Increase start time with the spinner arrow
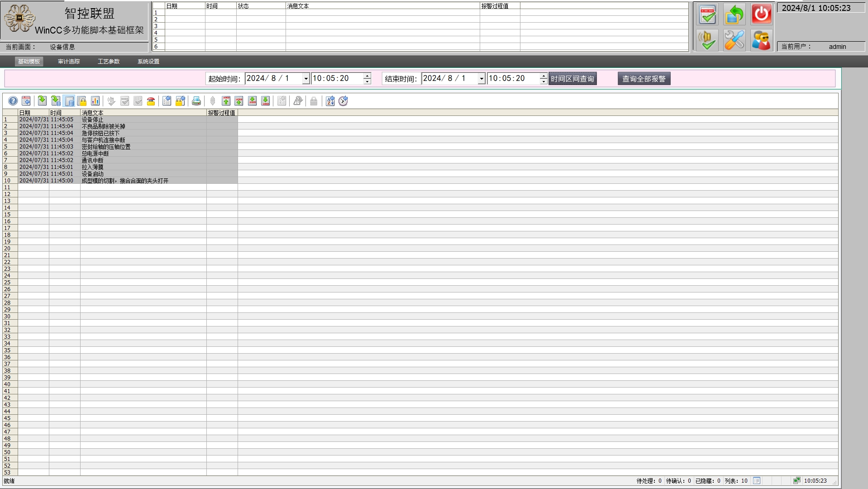Screen dimensions: 868x489 [367, 76]
